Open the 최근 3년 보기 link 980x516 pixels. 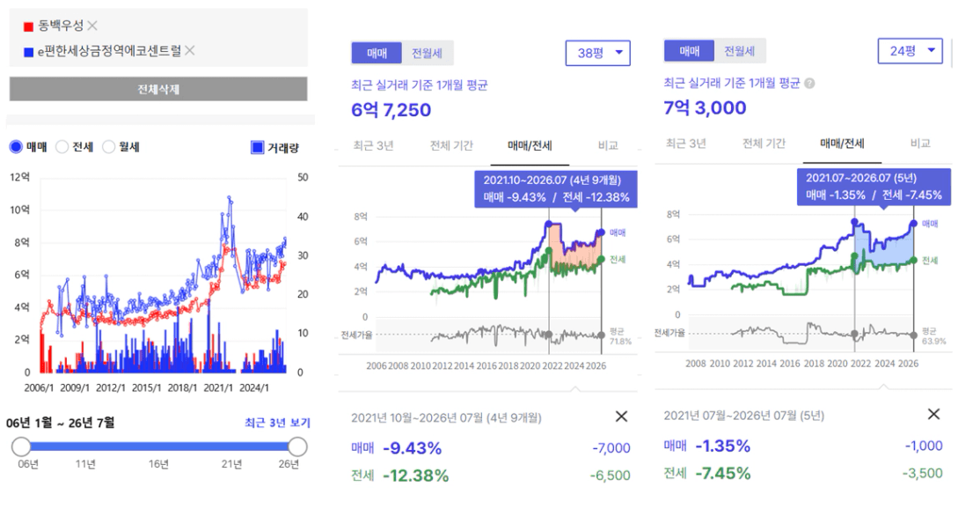coord(277,423)
